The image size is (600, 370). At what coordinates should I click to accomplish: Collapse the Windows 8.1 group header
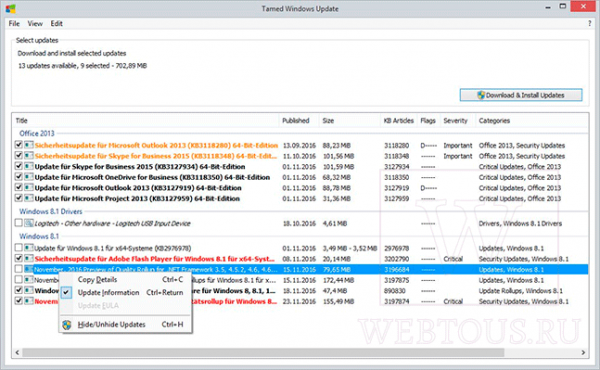[39, 236]
